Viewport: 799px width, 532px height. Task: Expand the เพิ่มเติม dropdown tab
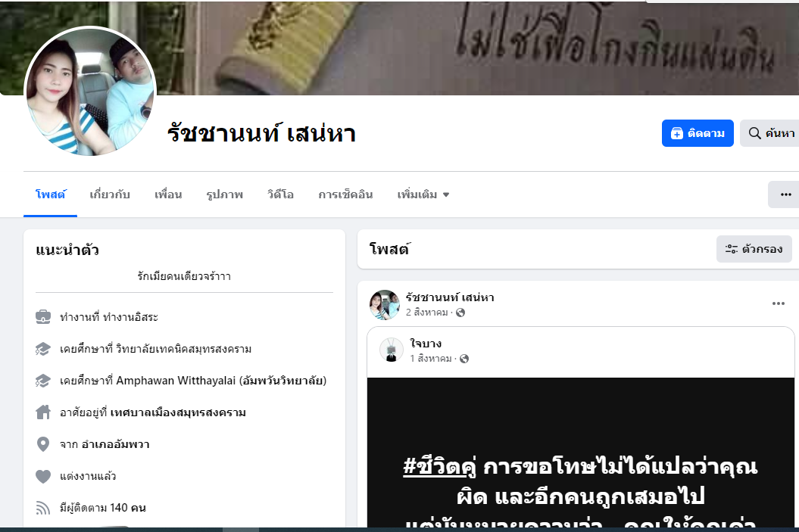pyautogui.click(x=423, y=194)
